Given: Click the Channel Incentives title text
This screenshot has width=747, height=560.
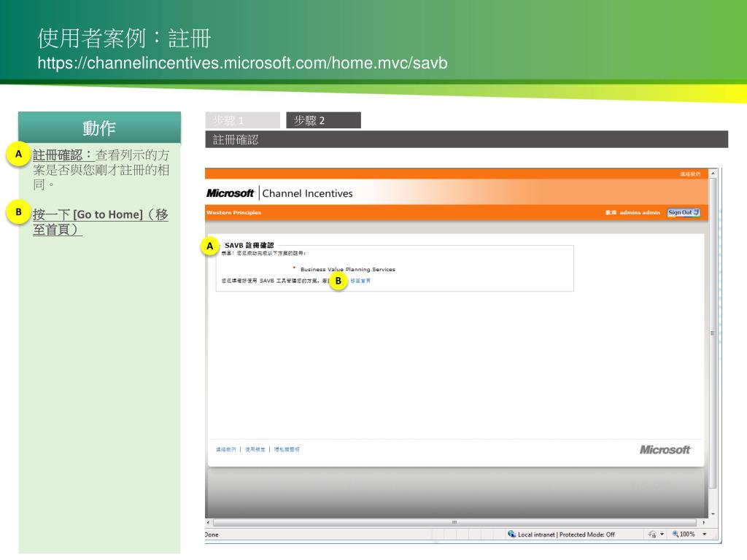Looking at the screenshot, I should coord(307,193).
